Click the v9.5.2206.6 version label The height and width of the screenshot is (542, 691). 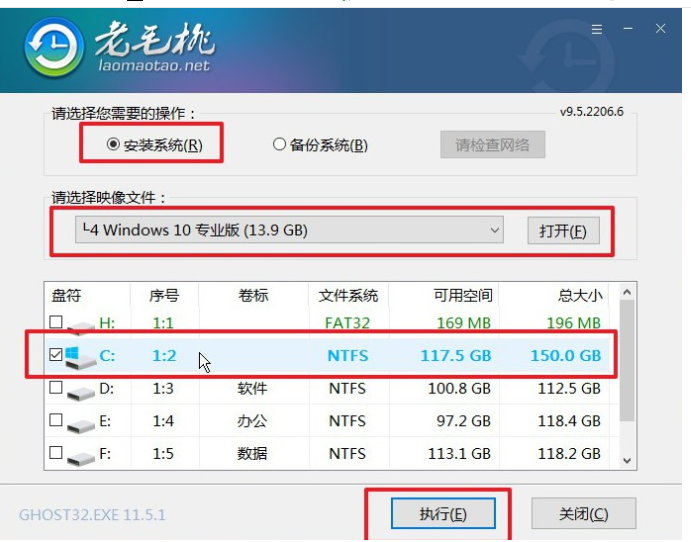(x=591, y=112)
